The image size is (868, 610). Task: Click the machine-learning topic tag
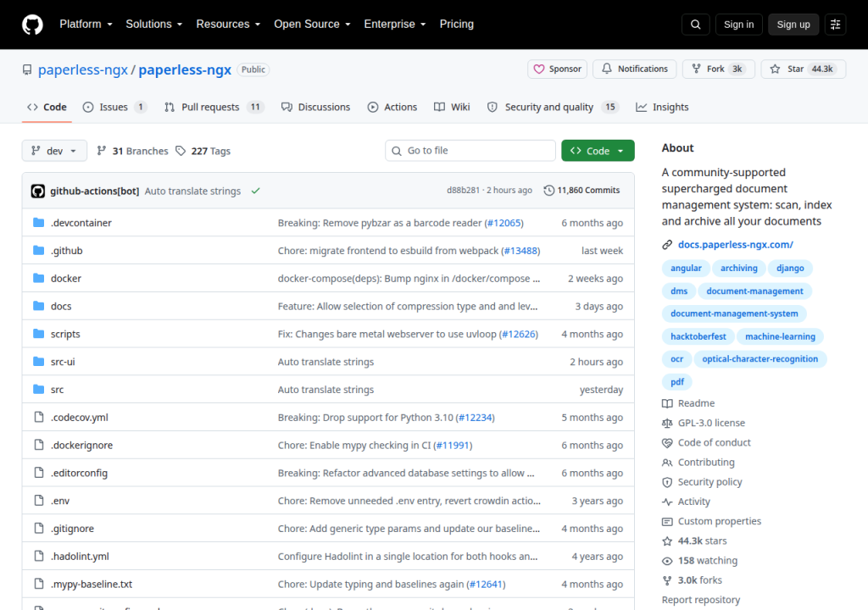click(780, 336)
